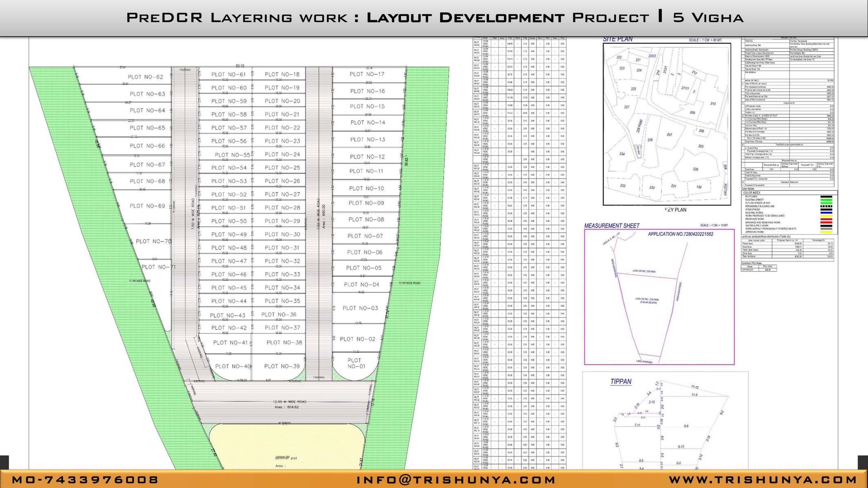Click the grey Work Without Permission swatch
Image resolution: width=868 pixels, height=488 pixels.
coord(826,229)
